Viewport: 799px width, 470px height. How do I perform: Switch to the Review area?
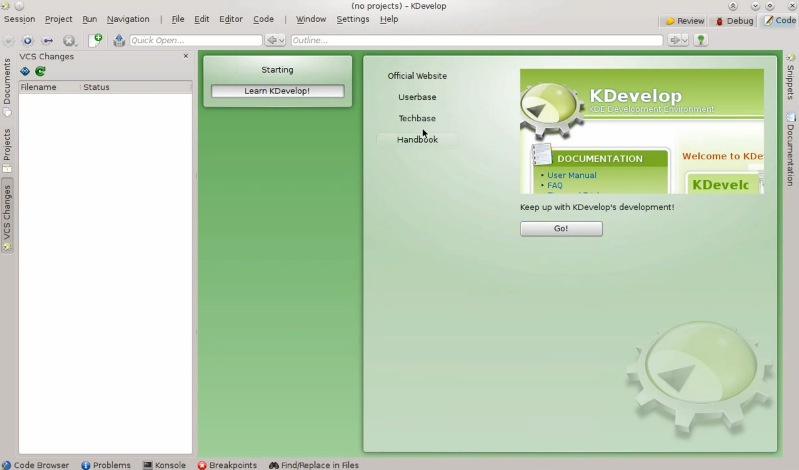click(x=685, y=20)
